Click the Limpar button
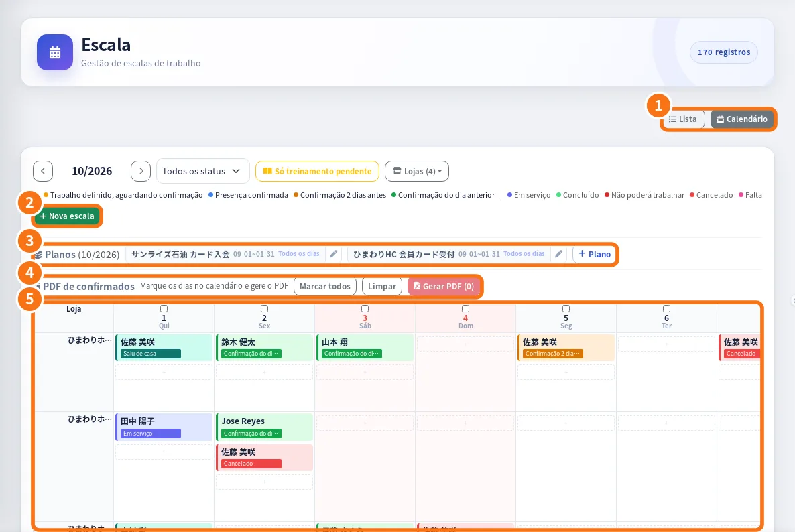 382,286
